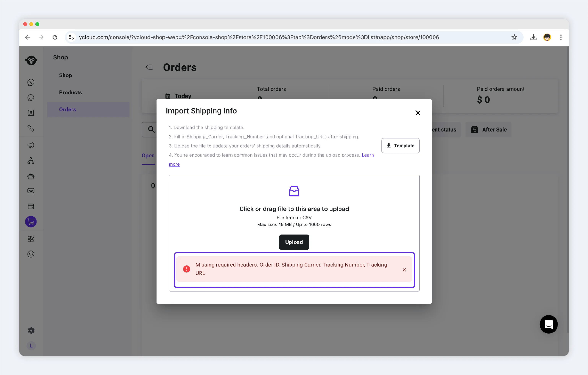Open the apps grid icon

31,239
